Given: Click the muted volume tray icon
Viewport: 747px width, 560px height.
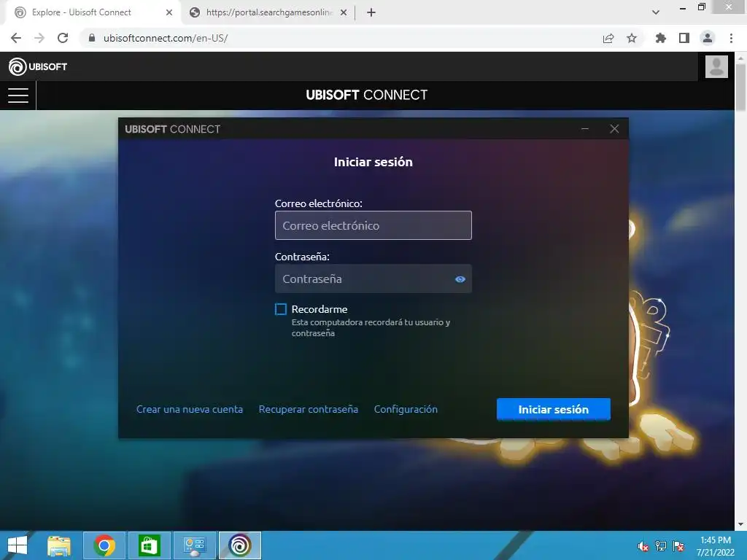Looking at the screenshot, I should pos(643,546).
